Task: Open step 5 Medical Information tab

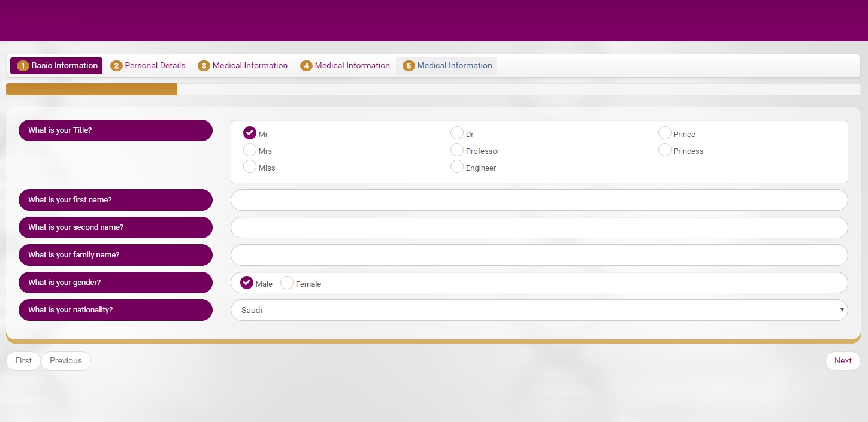Action: coord(447,66)
